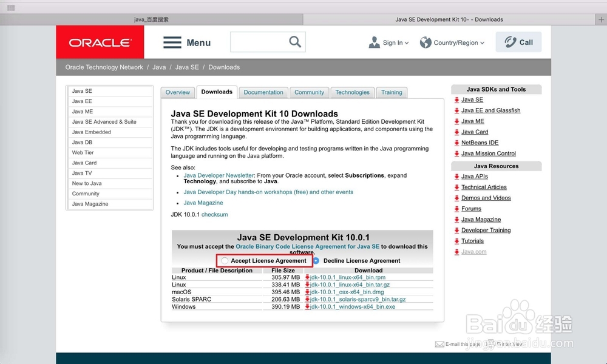Switch to the java_百度搜索 browser tab
The height and width of the screenshot is (364, 607).
click(151, 19)
